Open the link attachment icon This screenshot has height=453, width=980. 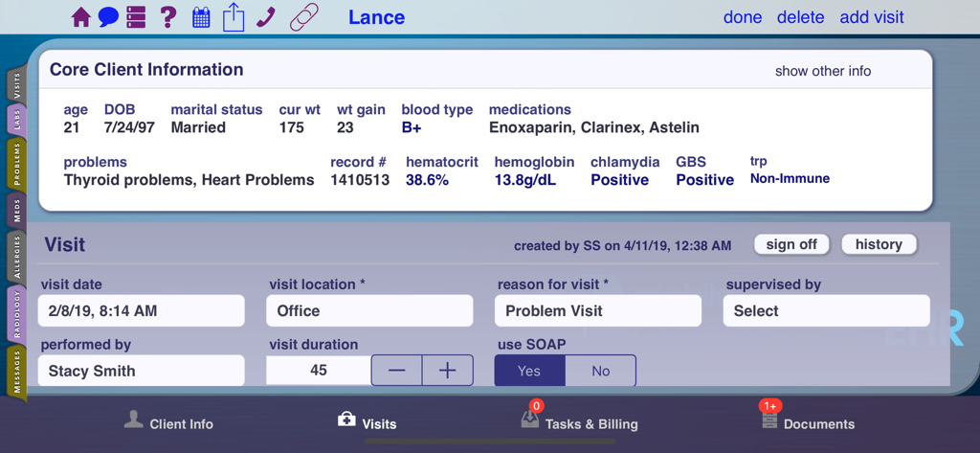tap(303, 17)
